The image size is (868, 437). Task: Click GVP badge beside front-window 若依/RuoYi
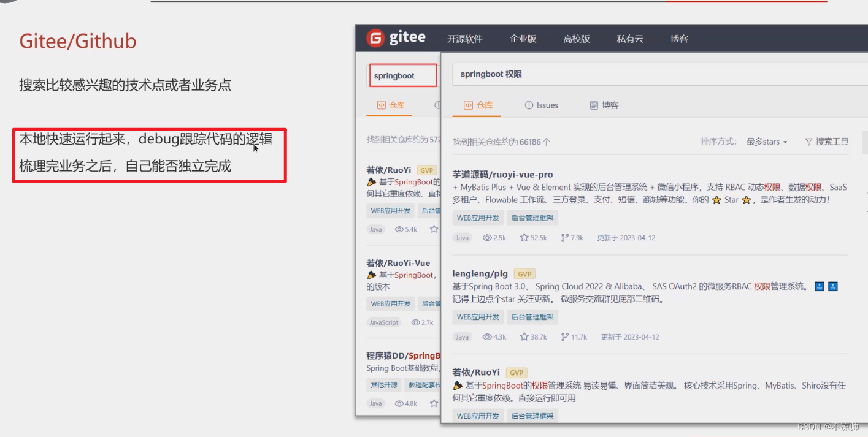point(517,373)
